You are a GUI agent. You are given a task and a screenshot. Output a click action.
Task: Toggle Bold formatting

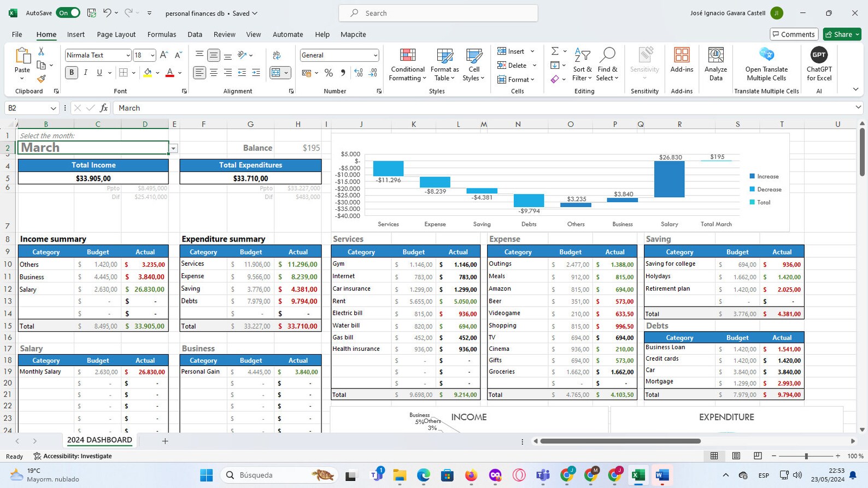coord(71,73)
